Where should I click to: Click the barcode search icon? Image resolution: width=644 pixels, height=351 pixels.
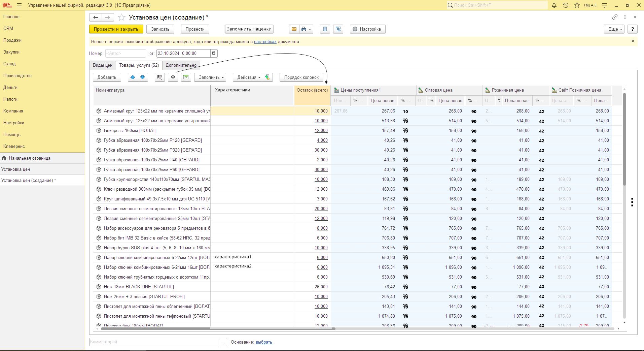click(x=160, y=77)
